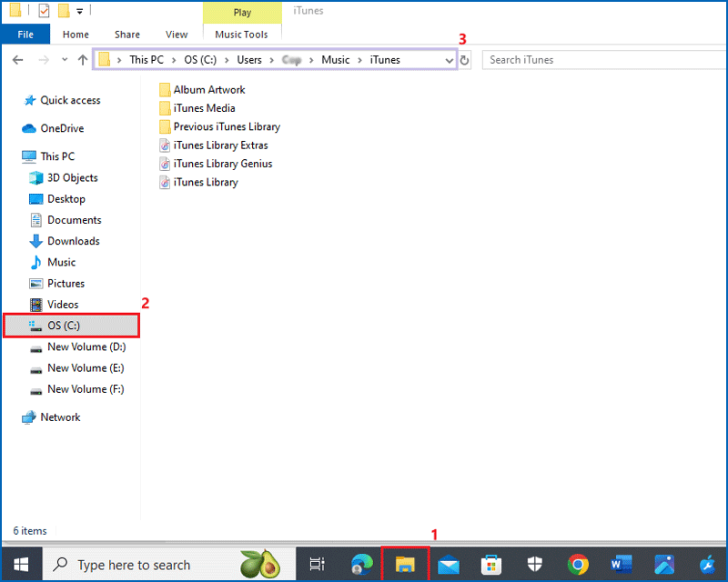The width and height of the screenshot is (728, 582).
Task: Select OneDrive in navigation pane
Action: [53, 128]
